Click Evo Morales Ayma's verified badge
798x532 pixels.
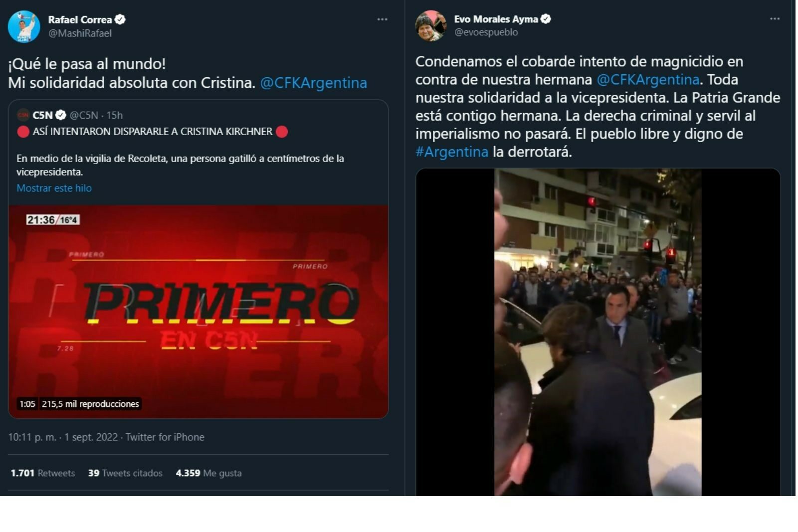pyautogui.click(x=546, y=19)
